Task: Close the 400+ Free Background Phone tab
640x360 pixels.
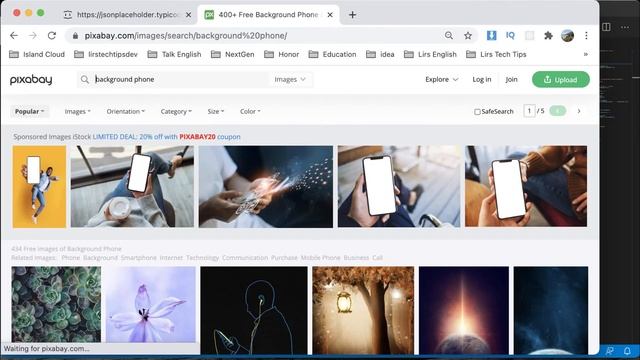Action: tap(330, 15)
